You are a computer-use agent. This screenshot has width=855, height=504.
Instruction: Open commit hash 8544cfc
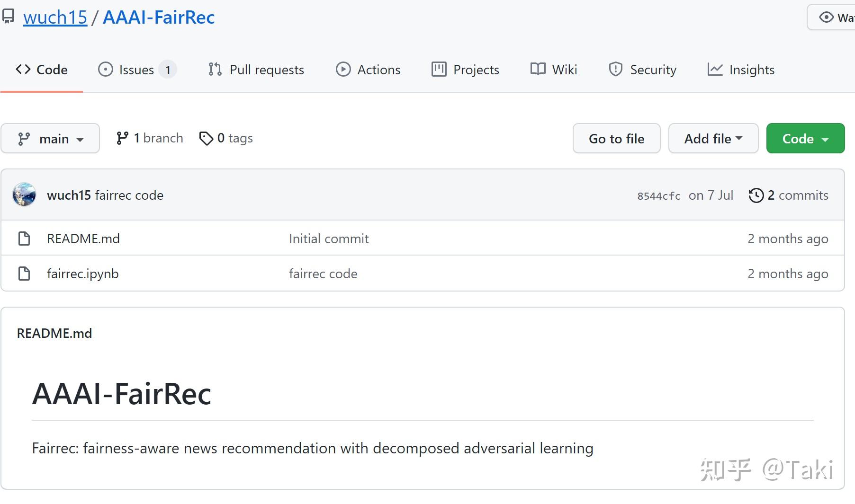(x=658, y=196)
